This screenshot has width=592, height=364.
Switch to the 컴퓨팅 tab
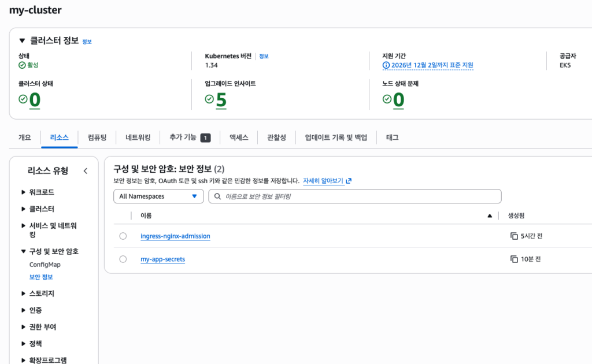97,138
